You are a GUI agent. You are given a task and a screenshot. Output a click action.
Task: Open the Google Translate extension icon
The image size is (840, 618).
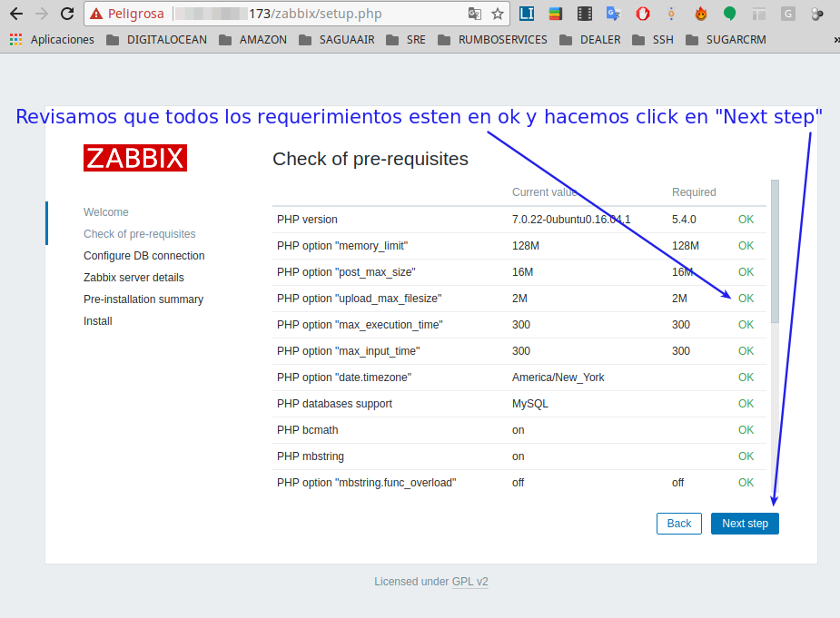613,14
